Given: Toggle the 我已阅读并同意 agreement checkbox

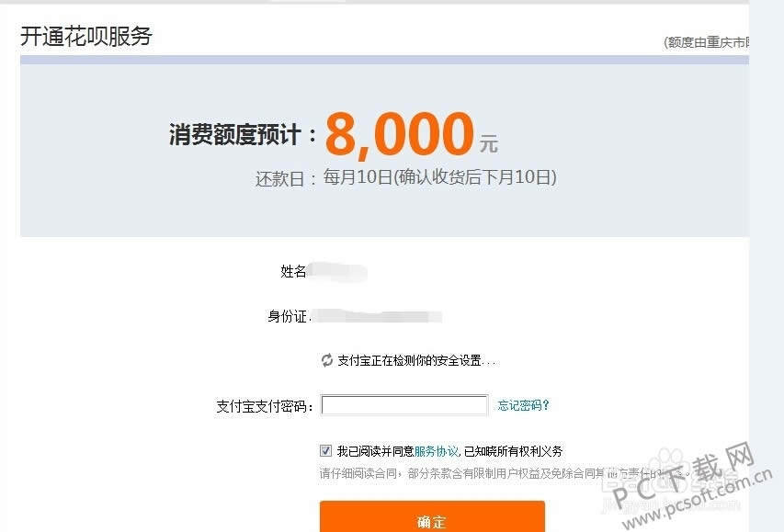Looking at the screenshot, I should pos(325,451).
